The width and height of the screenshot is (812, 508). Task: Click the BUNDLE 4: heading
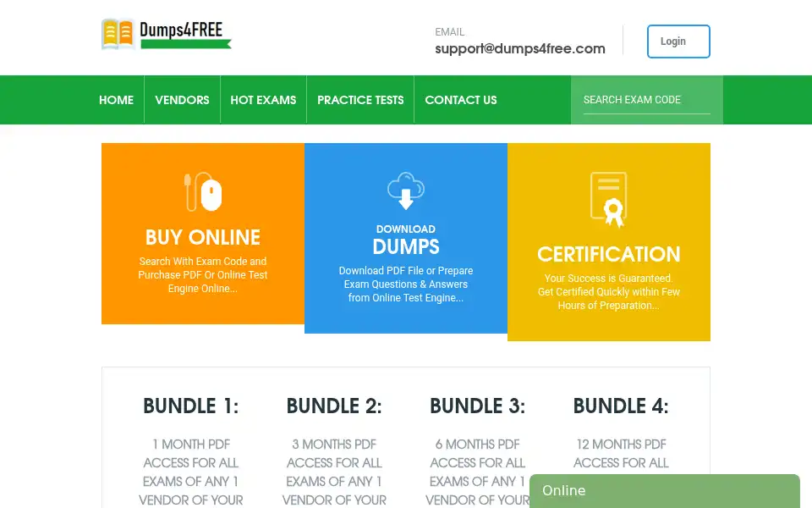point(621,406)
